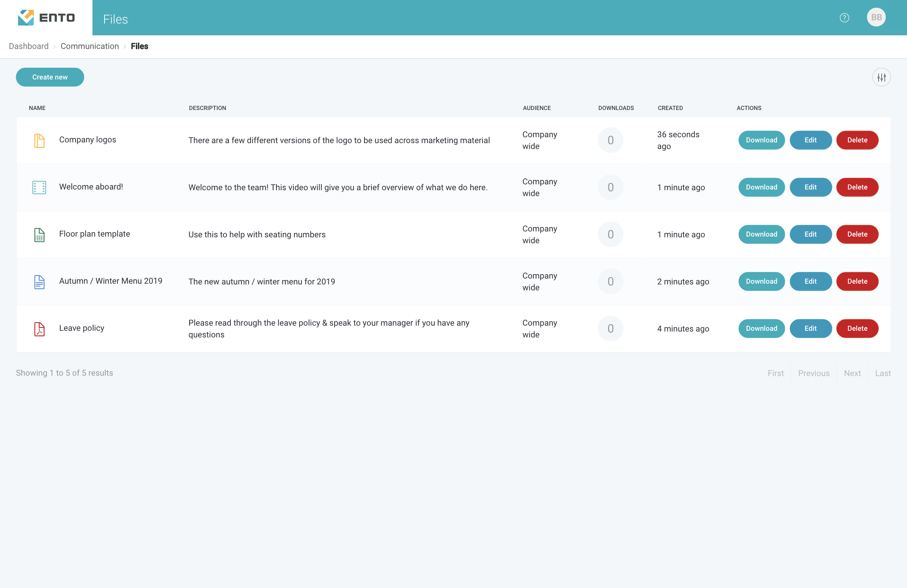The image size is (907, 588).
Task: Download the Autumn / Winter Menu 2019
Action: click(x=762, y=281)
